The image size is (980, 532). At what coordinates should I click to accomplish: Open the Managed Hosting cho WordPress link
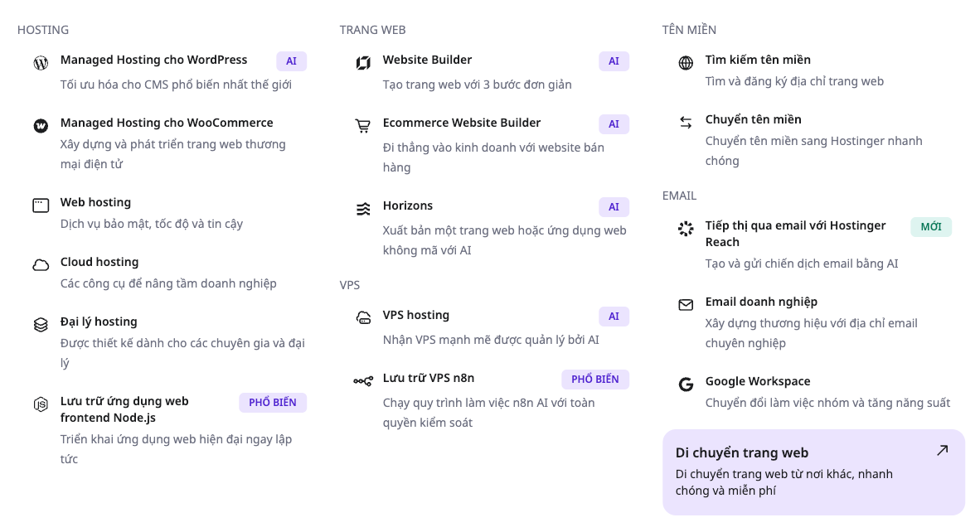point(153,60)
